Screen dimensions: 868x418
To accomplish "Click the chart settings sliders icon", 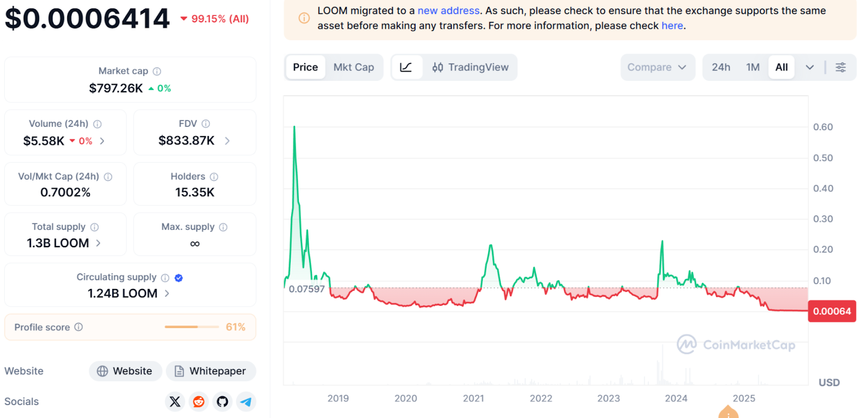I will [840, 67].
